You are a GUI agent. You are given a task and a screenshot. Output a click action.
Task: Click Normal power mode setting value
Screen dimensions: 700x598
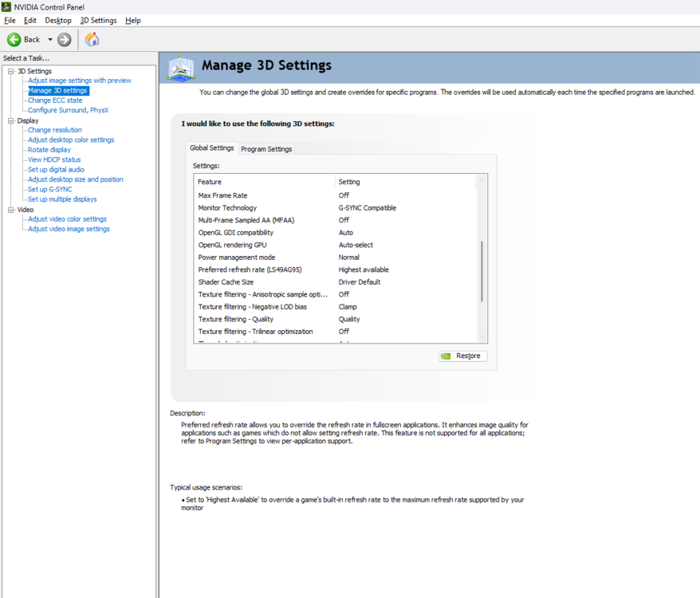coord(348,258)
